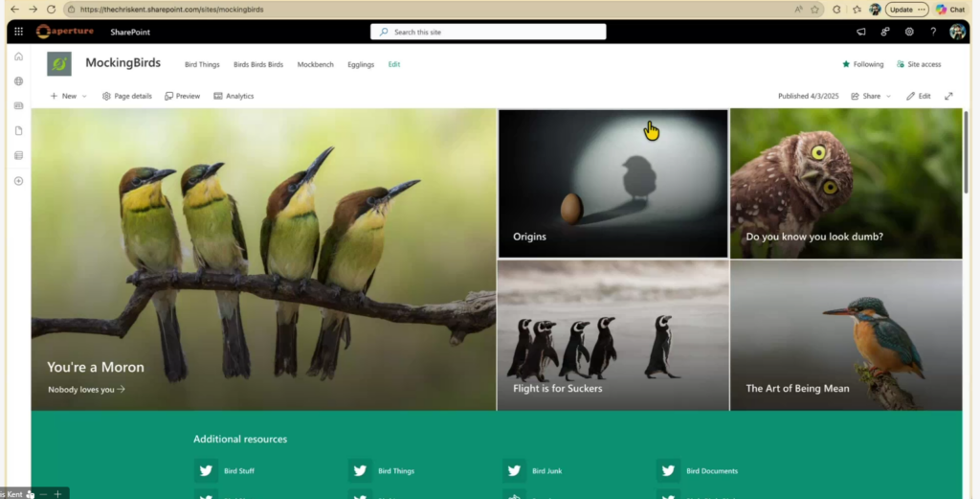Expand page to full-screen focus mode
This screenshot has width=980, height=499.
point(948,96)
